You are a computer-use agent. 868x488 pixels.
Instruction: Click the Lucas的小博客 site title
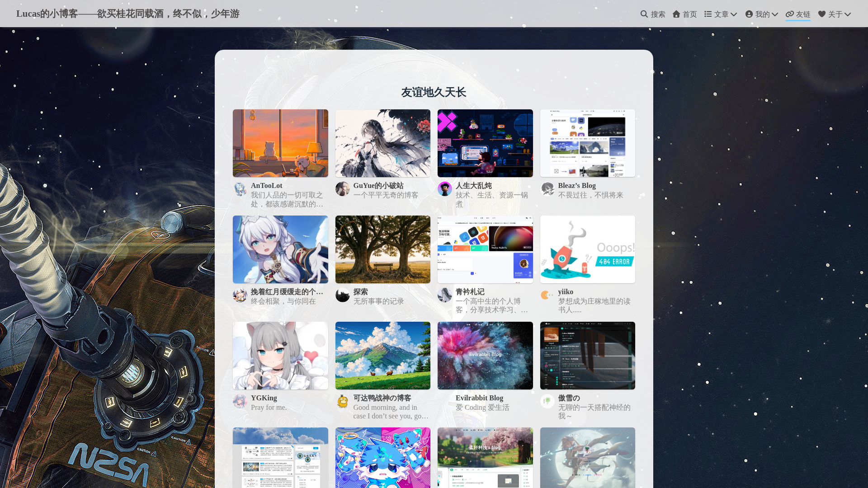pyautogui.click(x=128, y=14)
